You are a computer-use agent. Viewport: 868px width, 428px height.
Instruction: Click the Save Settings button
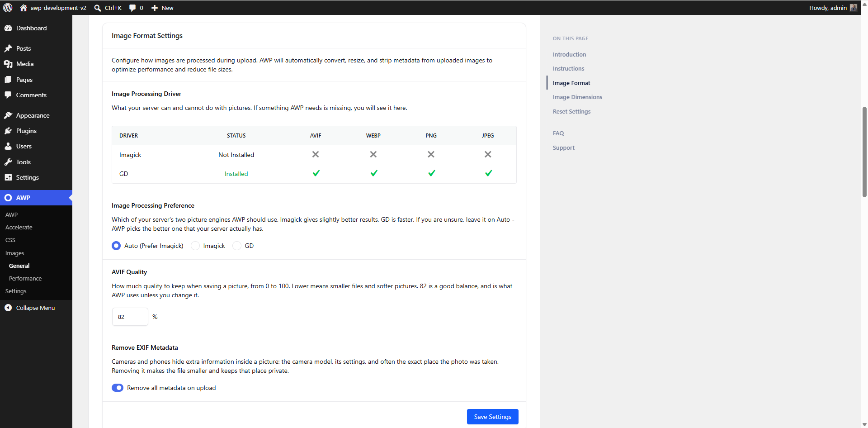click(x=493, y=417)
